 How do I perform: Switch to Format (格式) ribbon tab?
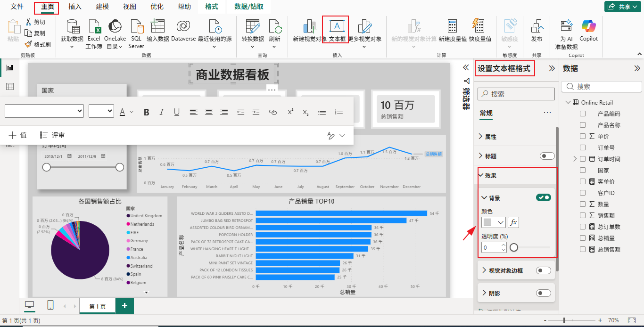coord(212,7)
